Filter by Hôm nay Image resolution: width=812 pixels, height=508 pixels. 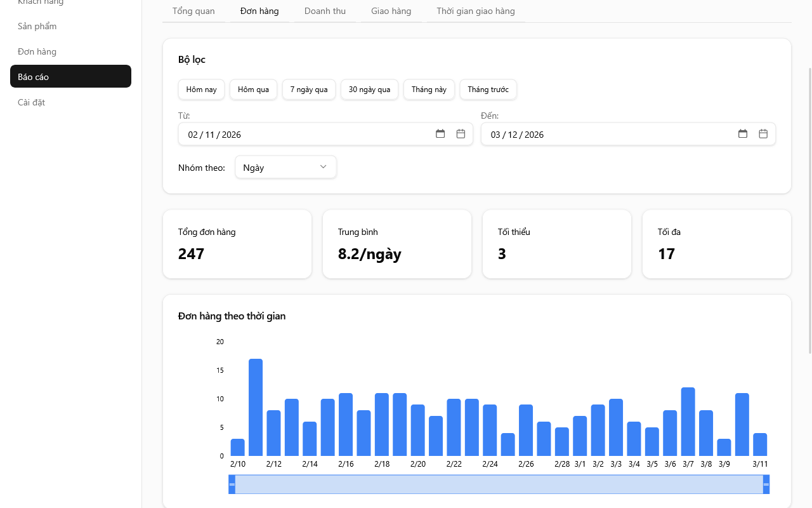(201, 90)
